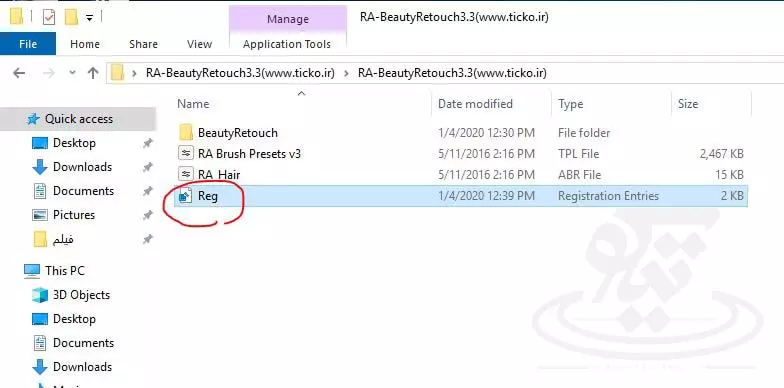Open Documents under This PC

pyautogui.click(x=83, y=343)
